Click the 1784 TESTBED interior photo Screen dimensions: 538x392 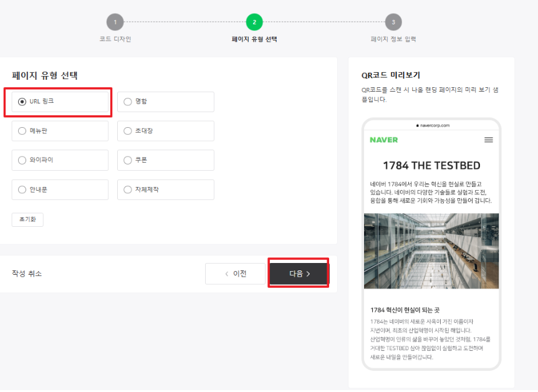click(x=431, y=249)
